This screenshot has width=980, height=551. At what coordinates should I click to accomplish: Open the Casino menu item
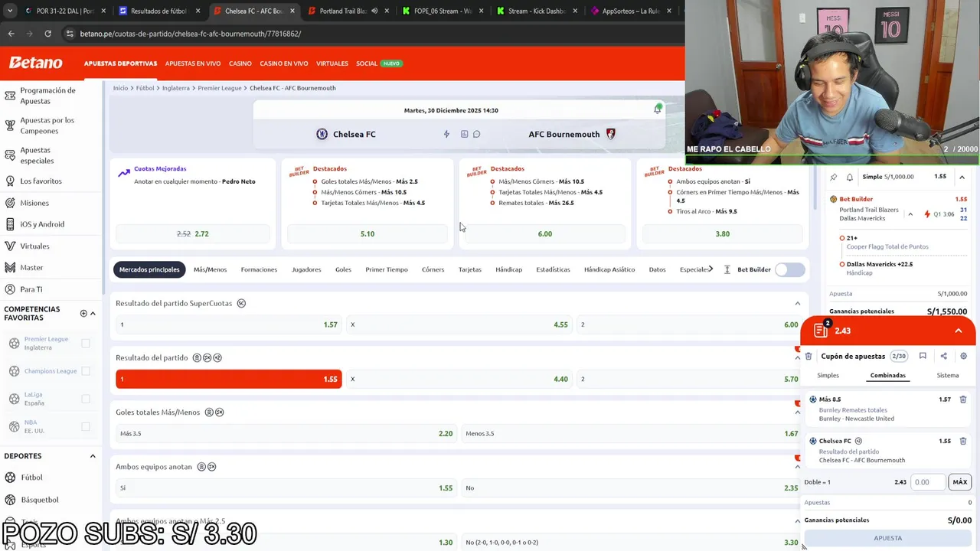coord(240,64)
